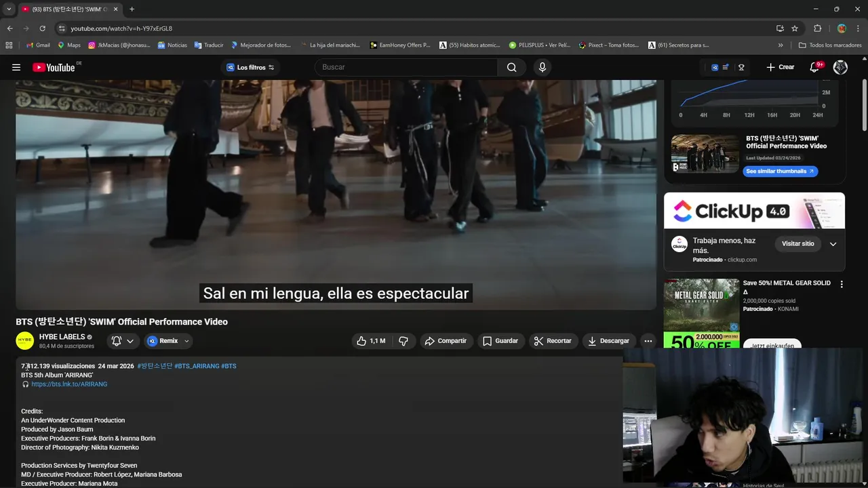Click the #BTS_ARIRANG hashtag
Image resolution: width=868 pixels, height=488 pixels.
197,366
